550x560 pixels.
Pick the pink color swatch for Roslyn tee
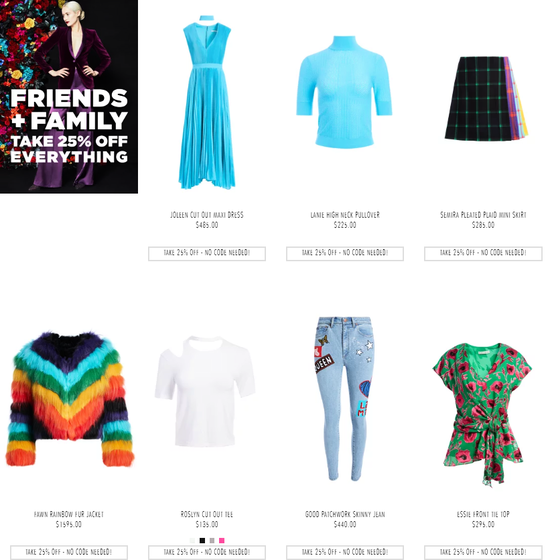tap(221, 540)
